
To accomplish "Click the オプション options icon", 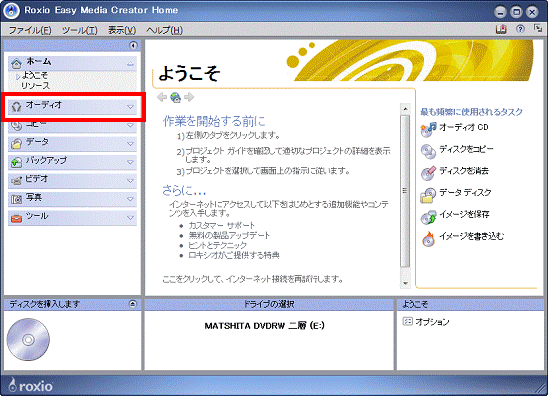I will tap(407, 321).
